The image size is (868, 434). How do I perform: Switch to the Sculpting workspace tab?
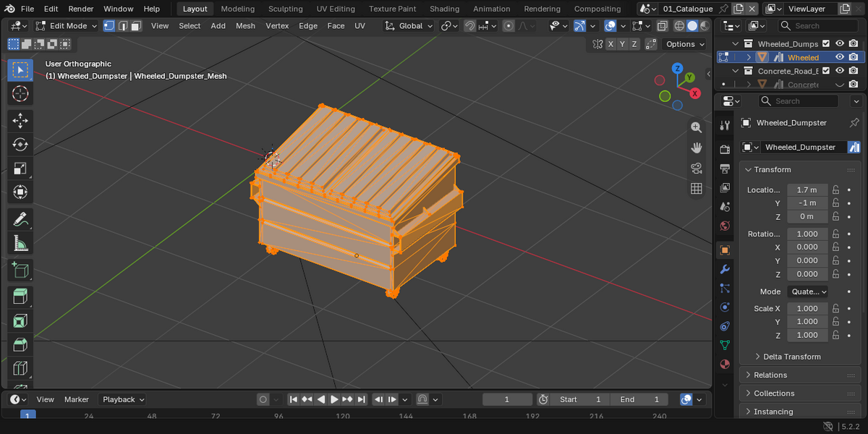click(286, 9)
